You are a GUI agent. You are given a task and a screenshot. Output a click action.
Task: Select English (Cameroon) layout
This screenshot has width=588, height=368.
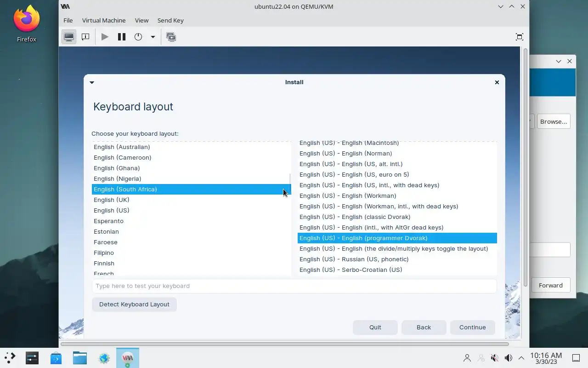(x=191, y=157)
